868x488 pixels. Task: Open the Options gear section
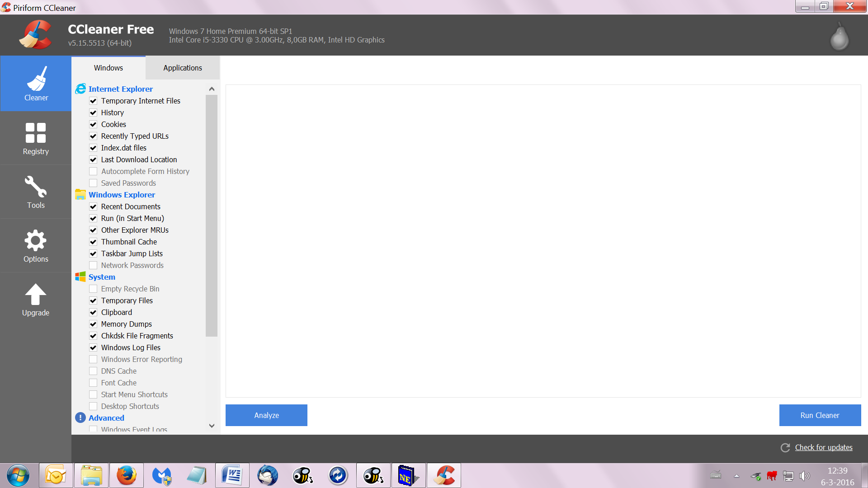(36, 246)
